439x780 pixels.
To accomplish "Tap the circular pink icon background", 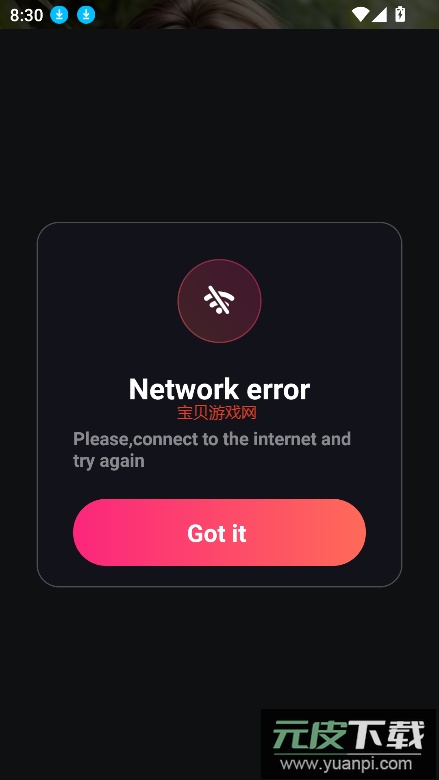I will pyautogui.click(x=219, y=300).
